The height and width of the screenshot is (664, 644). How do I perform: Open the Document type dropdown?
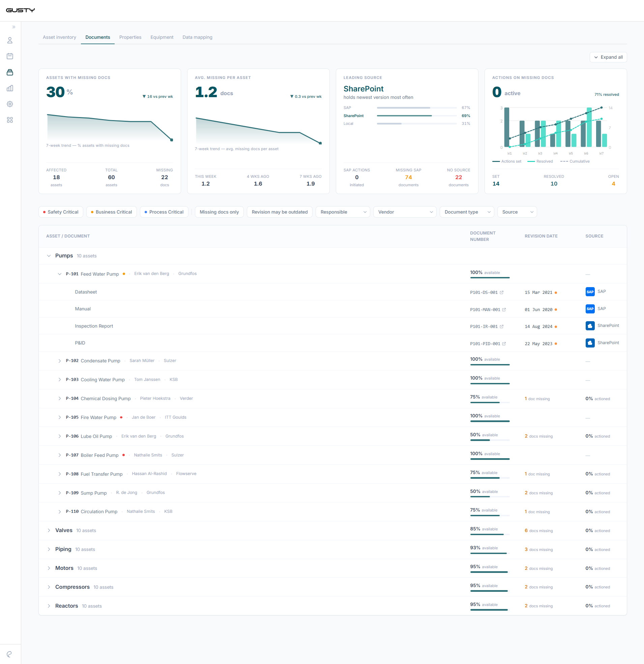(467, 212)
